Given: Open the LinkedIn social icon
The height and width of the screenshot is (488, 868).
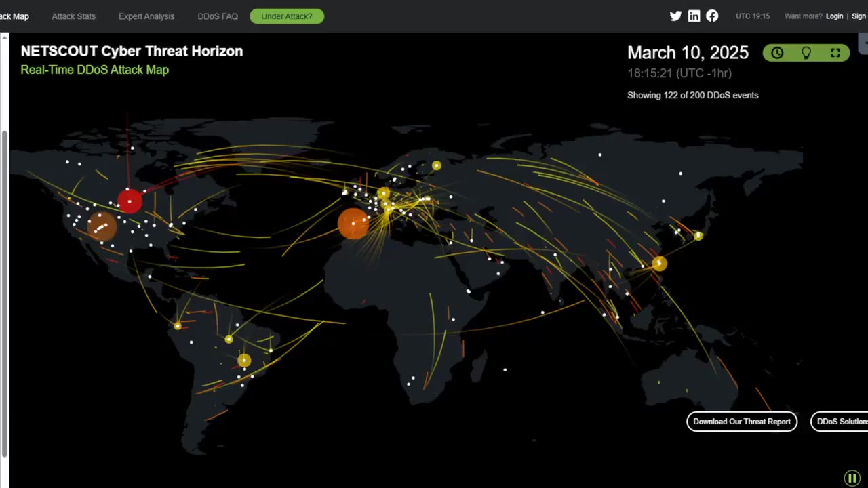Looking at the screenshot, I should point(694,16).
